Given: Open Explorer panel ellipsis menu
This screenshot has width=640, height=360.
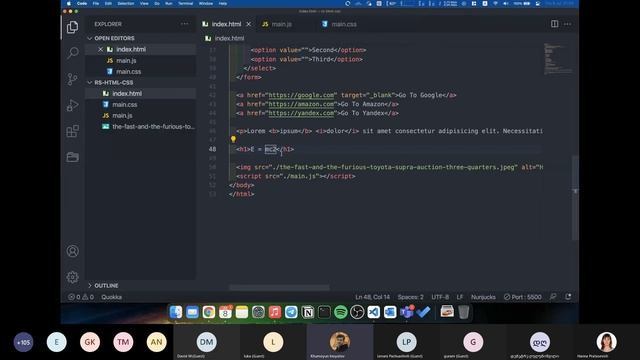Looking at the screenshot, I should [x=184, y=24].
